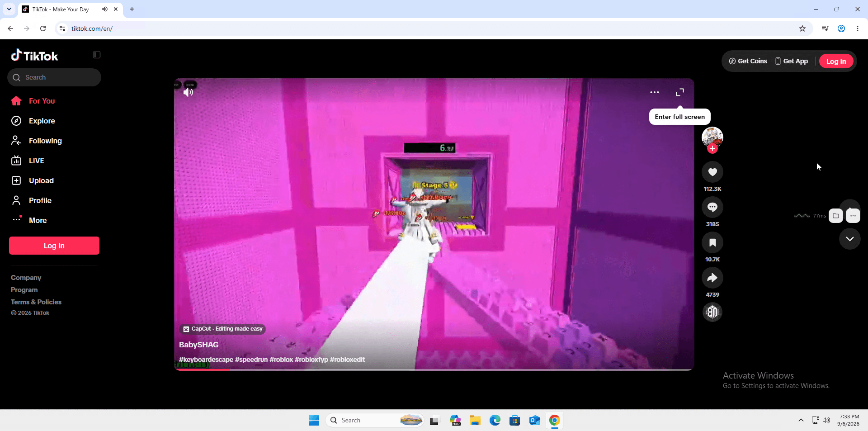Expand the Company footer section
The width and height of the screenshot is (868, 431).
coord(26,278)
